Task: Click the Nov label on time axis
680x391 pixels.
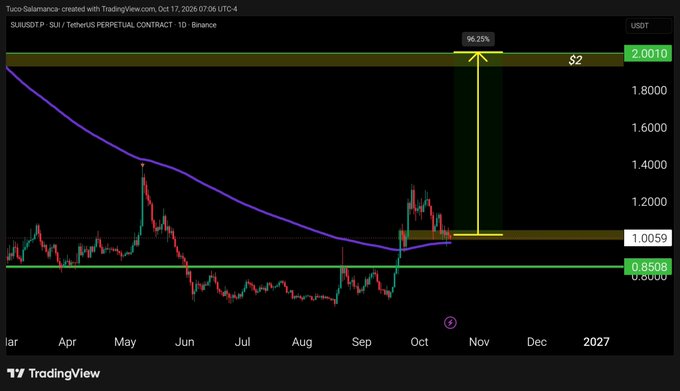Action: pyautogui.click(x=479, y=342)
